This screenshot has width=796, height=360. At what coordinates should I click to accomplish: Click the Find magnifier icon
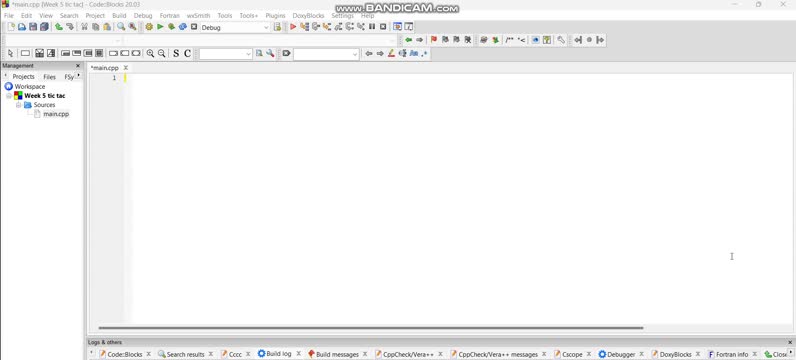pyautogui.click(x=121, y=27)
